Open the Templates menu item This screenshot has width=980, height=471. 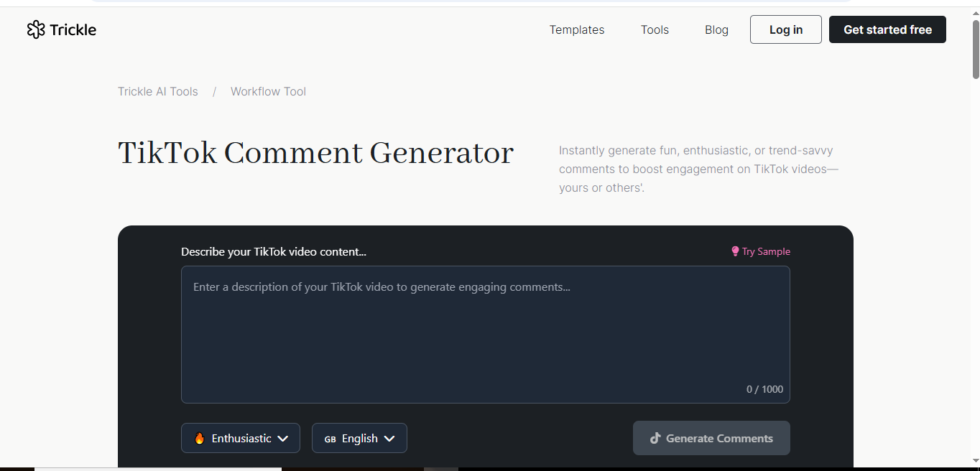coord(576,29)
